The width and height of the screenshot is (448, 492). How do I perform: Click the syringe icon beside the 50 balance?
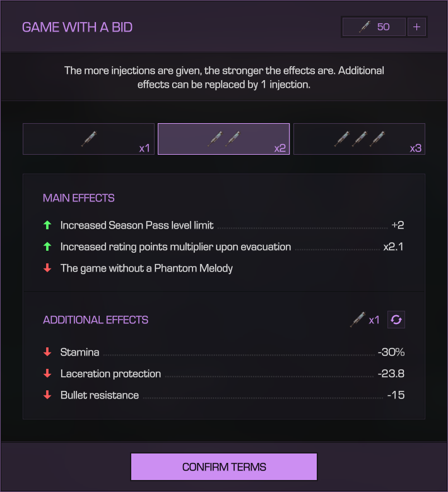pyautogui.click(x=364, y=27)
